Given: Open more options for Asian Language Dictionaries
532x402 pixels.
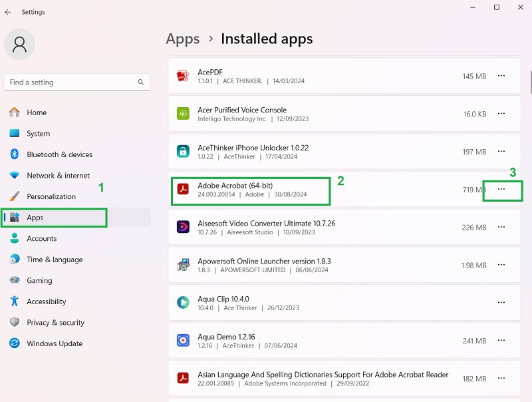Looking at the screenshot, I should [501, 378].
